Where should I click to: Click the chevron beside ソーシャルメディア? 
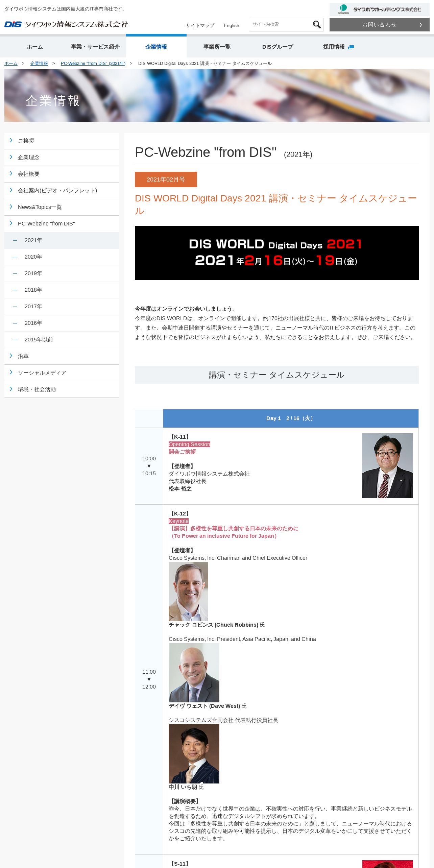pyautogui.click(x=11, y=372)
